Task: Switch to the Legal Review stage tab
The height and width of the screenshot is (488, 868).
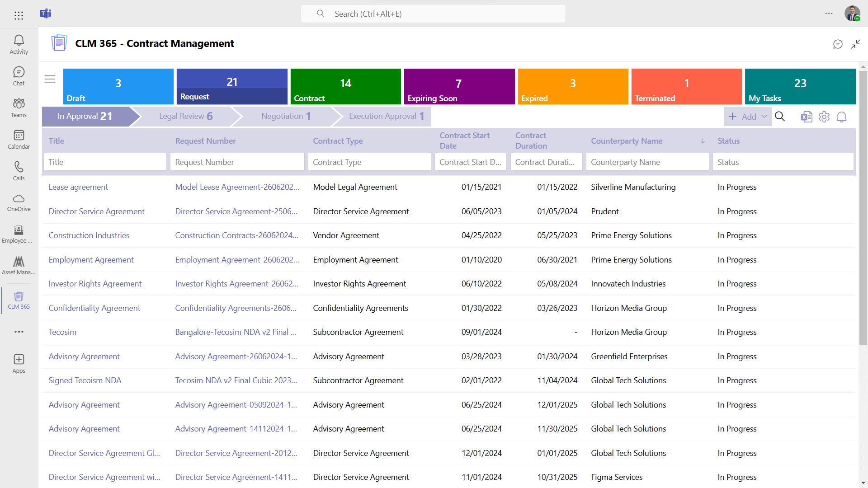Action: click(x=186, y=116)
